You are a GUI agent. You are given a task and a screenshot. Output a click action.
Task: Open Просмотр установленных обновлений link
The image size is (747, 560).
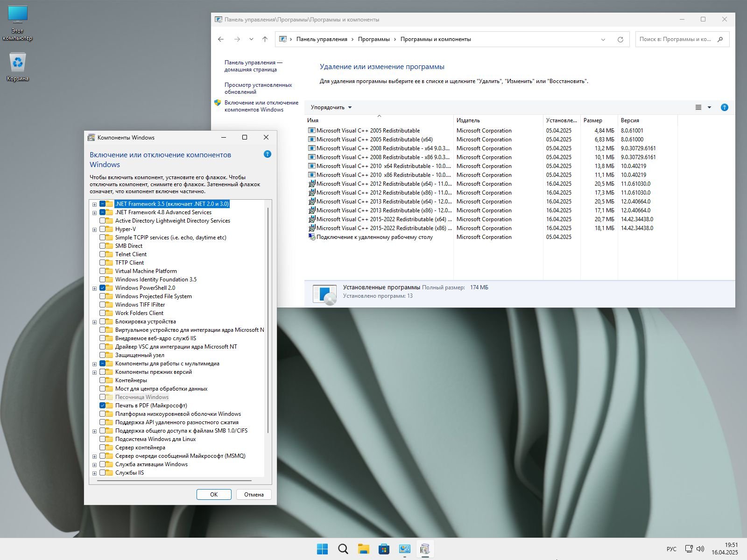pyautogui.click(x=258, y=88)
